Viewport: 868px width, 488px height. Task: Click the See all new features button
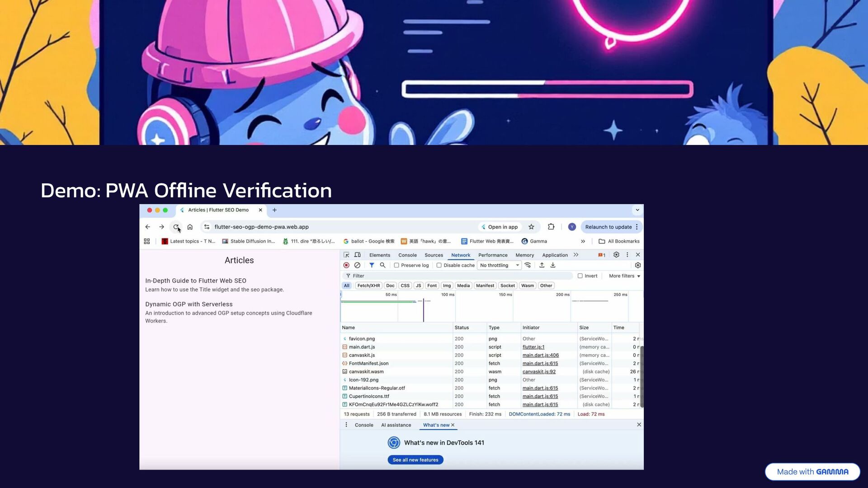pyautogui.click(x=415, y=460)
